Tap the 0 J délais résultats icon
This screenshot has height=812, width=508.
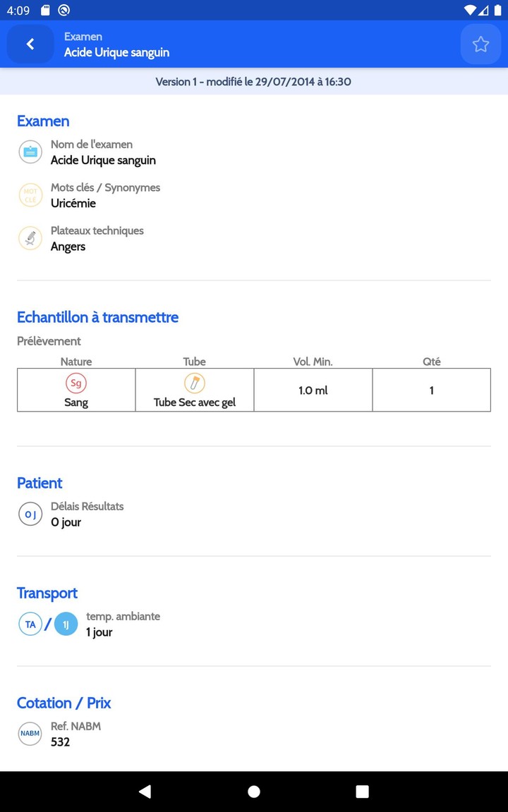(30, 514)
